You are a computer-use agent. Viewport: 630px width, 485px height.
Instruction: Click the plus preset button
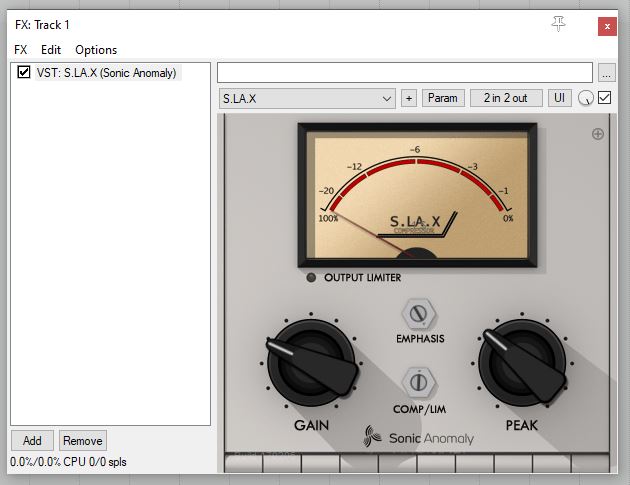409,98
